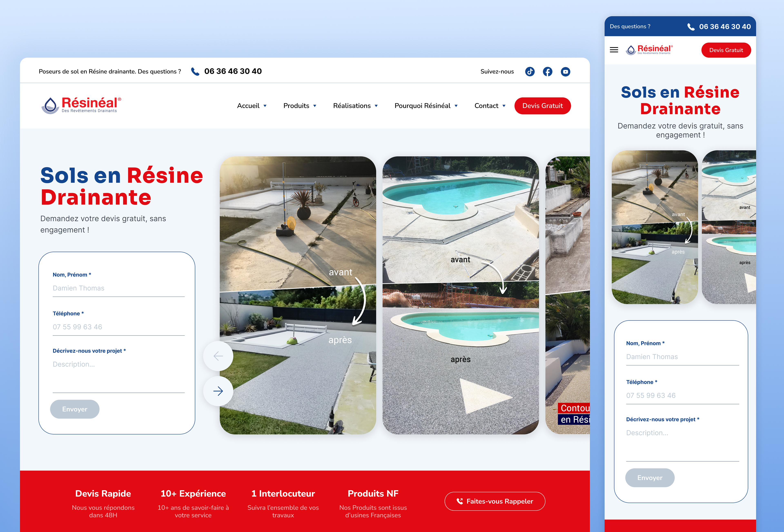Open partially visible third carousel image
This screenshot has height=532, width=784.
click(568, 295)
